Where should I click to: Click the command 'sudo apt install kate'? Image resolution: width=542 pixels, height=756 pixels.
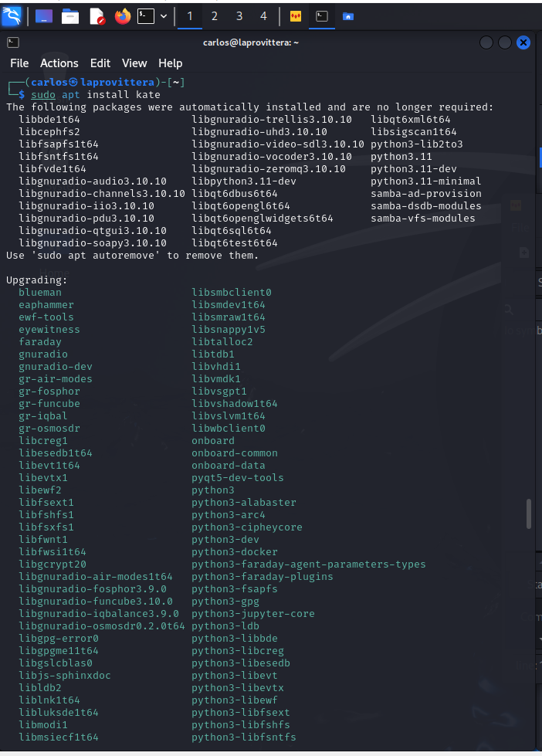[x=96, y=94]
